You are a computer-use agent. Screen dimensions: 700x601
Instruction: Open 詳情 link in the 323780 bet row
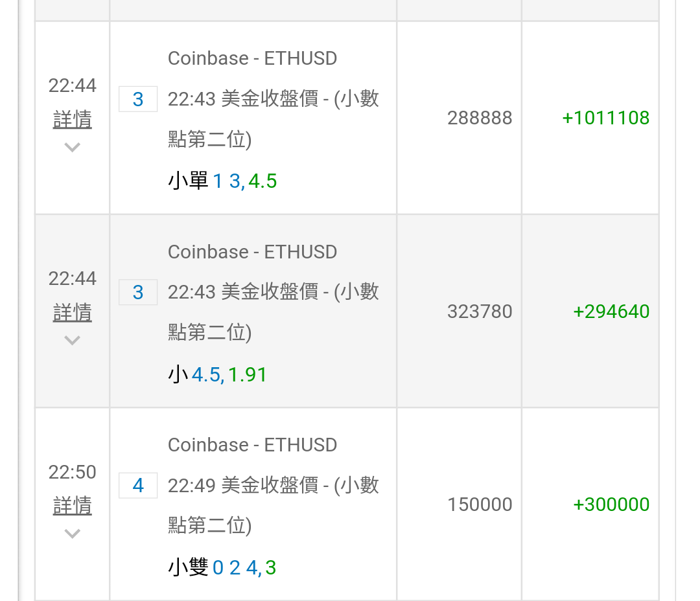pos(73,312)
